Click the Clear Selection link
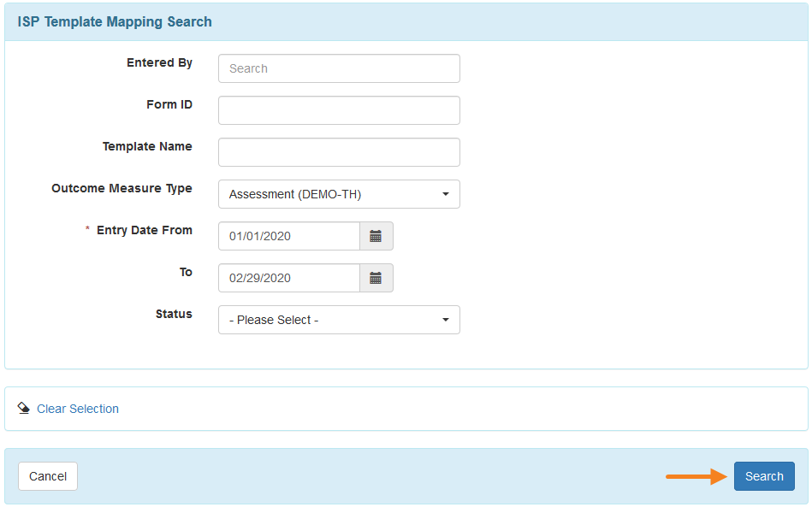Image resolution: width=812 pixels, height=507 pixels. click(x=77, y=409)
